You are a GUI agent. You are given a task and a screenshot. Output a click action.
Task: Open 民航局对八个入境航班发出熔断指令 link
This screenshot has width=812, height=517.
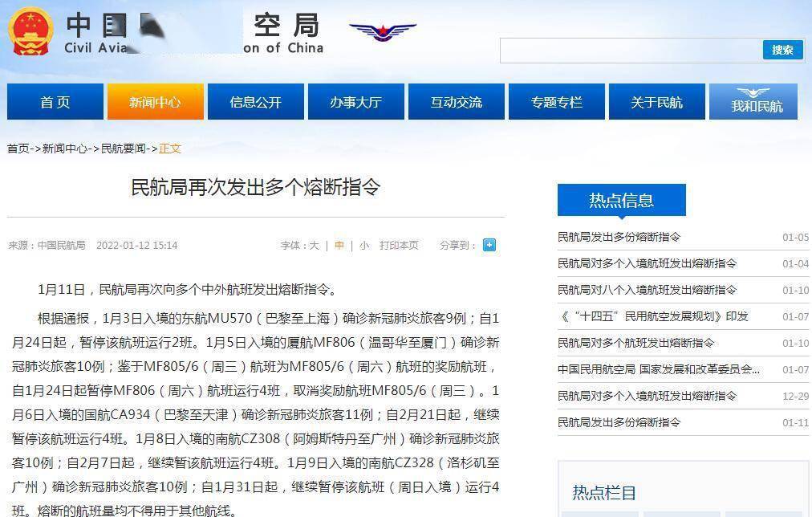pyautogui.click(x=647, y=290)
